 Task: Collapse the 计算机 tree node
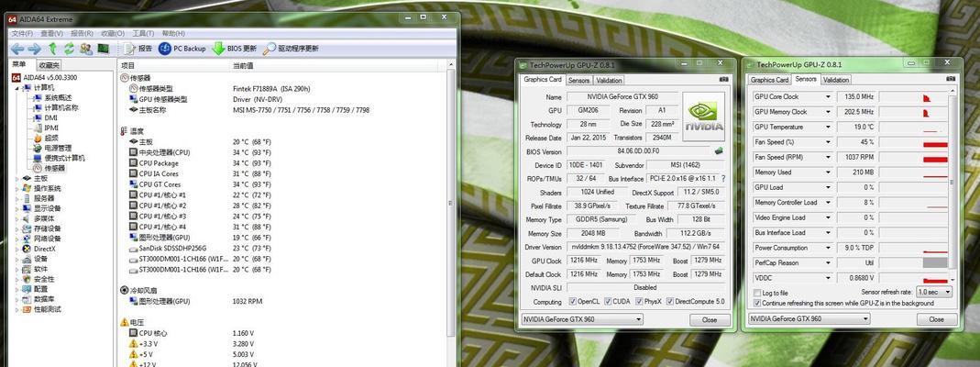point(17,88)
